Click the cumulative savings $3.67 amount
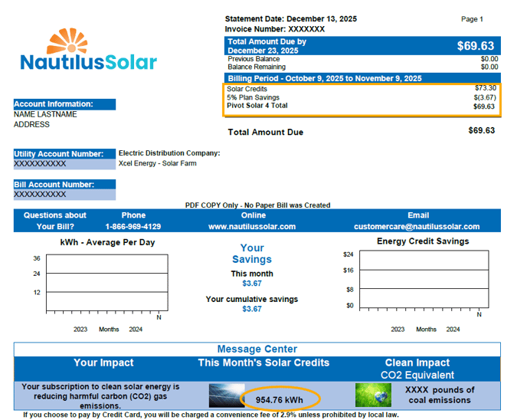Viewport: 527px width, 420px height. pyautogui.click(x=251, y=309)
